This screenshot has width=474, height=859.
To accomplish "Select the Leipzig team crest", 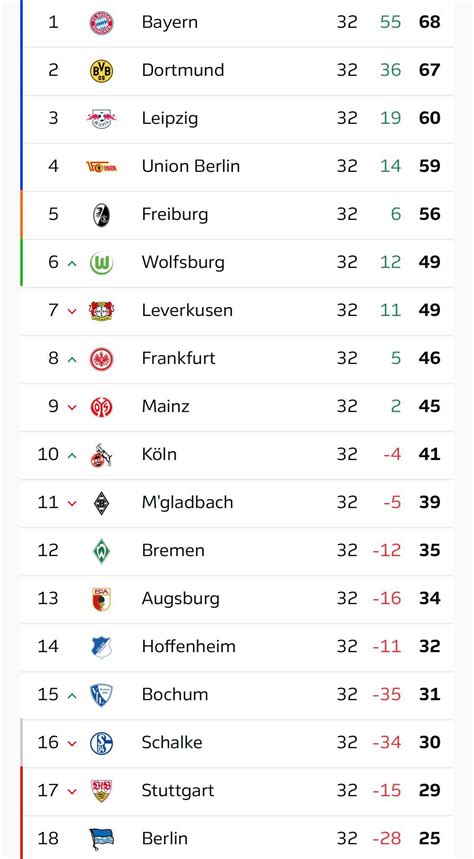I will click(101, 119).
